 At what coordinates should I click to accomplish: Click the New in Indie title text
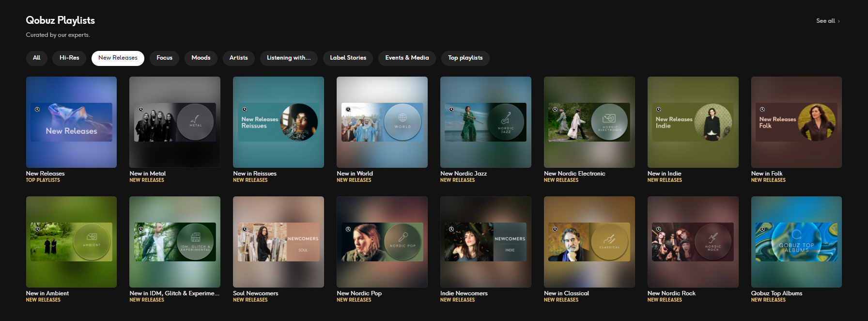(x=665, y=174)
